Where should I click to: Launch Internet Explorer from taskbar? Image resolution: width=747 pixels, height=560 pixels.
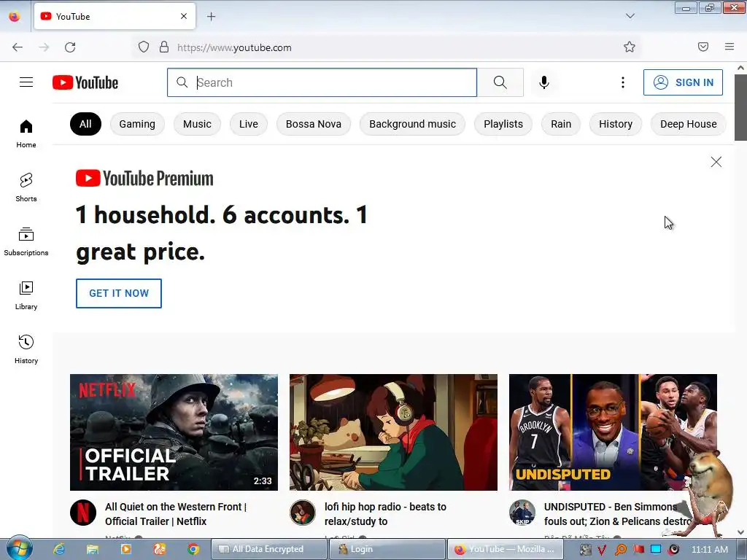coord(59,549)
